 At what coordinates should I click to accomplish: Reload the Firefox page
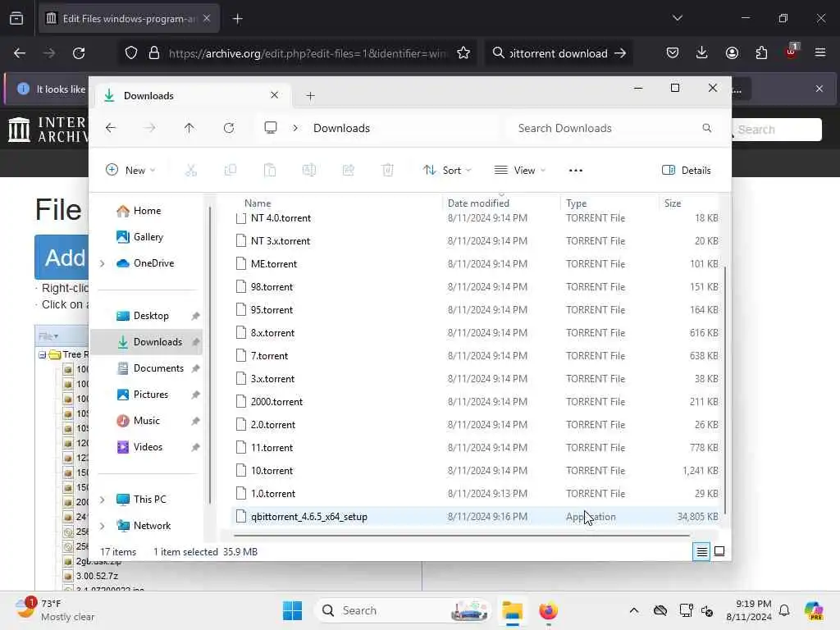pyautogui.click(x=79, y=53)
